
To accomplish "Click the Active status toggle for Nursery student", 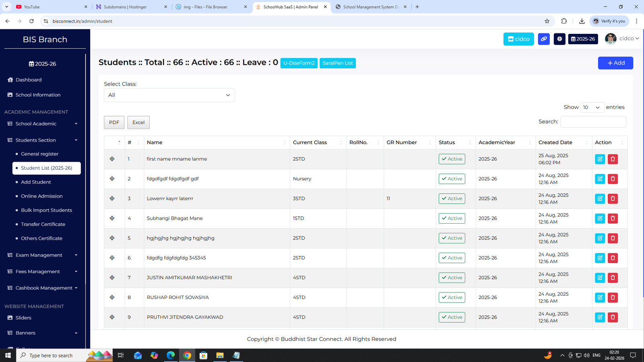I will point(452,179).
